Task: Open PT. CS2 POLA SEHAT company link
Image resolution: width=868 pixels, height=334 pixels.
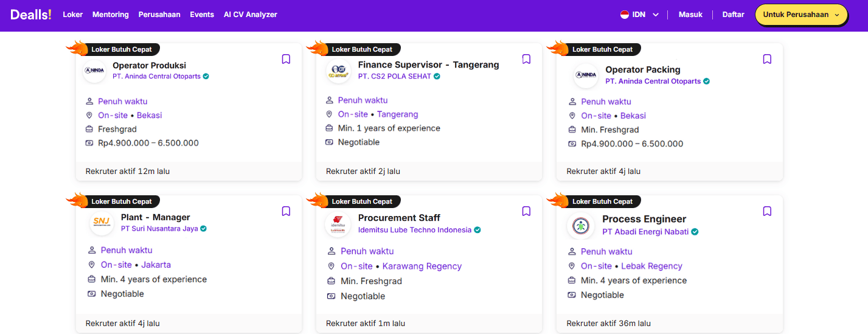Action: coord(394,77)
